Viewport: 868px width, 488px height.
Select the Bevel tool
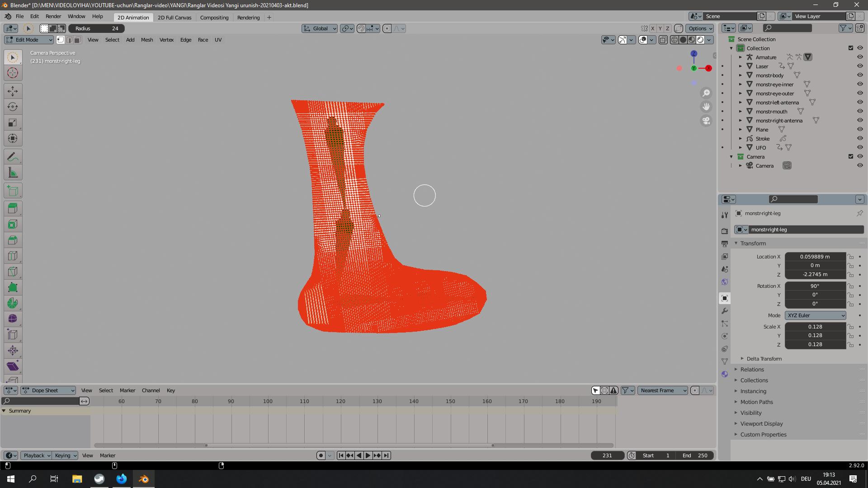[13, 240]
